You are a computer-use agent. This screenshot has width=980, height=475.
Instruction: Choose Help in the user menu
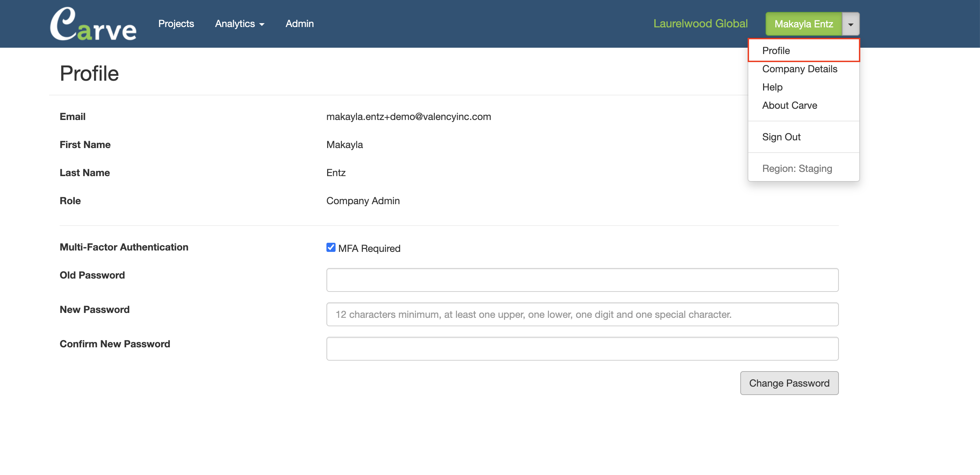[x=772, y=87]
